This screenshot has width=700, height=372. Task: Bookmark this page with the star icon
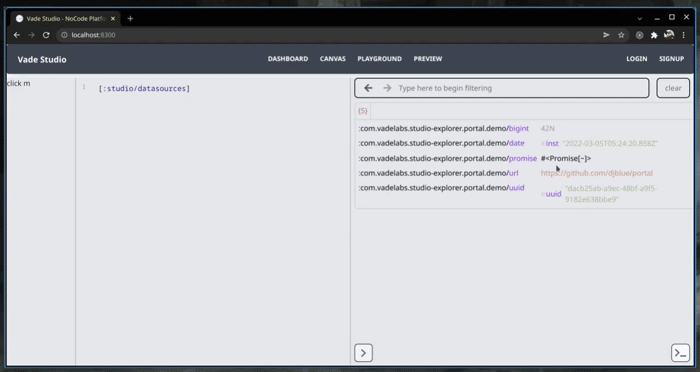click(621, 35)
